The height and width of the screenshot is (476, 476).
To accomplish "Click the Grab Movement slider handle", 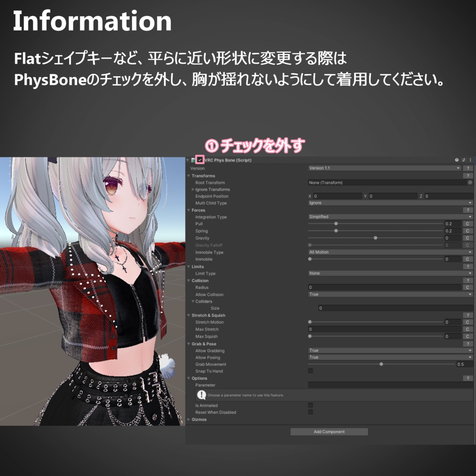I will [381, 364].
